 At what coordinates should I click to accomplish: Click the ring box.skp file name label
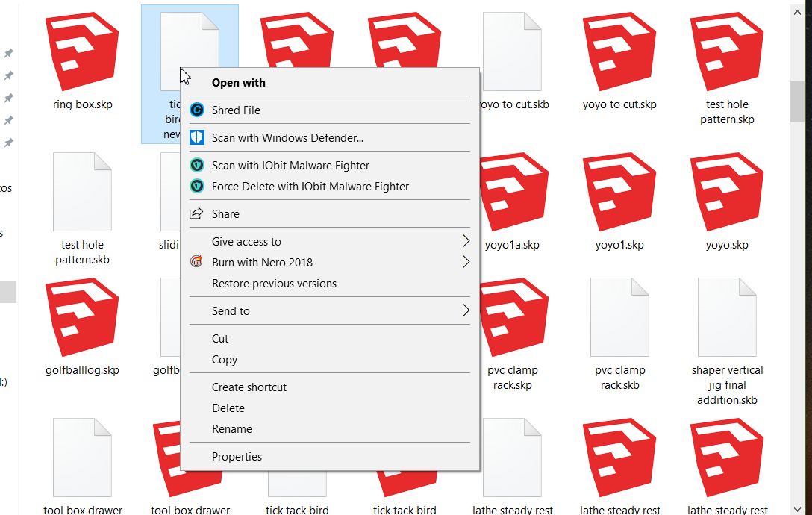(x=82, y=104)
